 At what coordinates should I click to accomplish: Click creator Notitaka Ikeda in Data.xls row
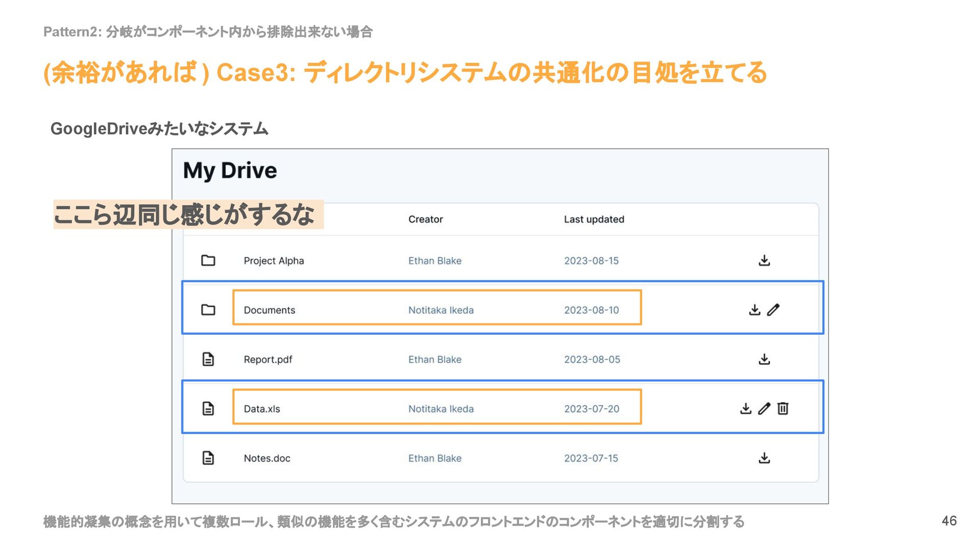[440, 409]
